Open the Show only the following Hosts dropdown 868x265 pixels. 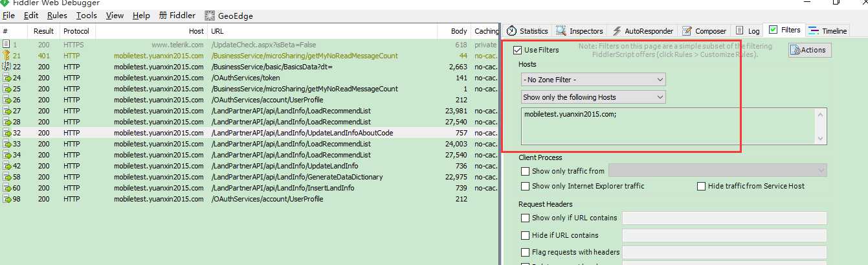594,97
